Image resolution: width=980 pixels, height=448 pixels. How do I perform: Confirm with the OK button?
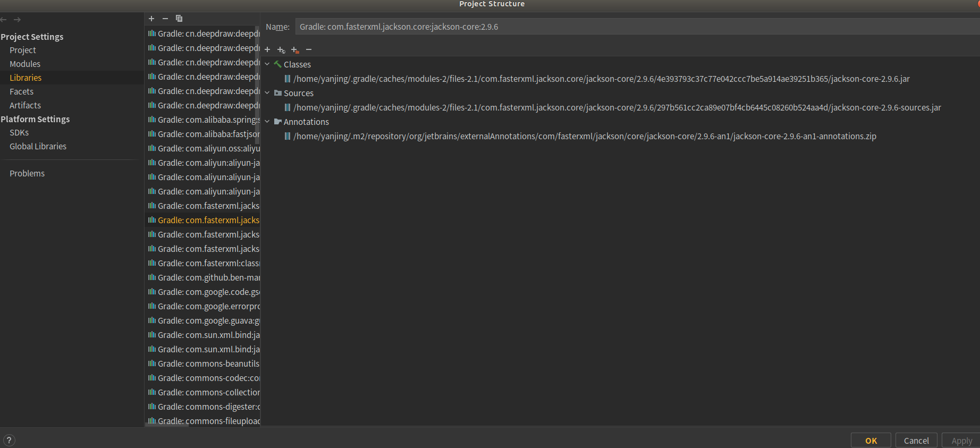point(871,441)
